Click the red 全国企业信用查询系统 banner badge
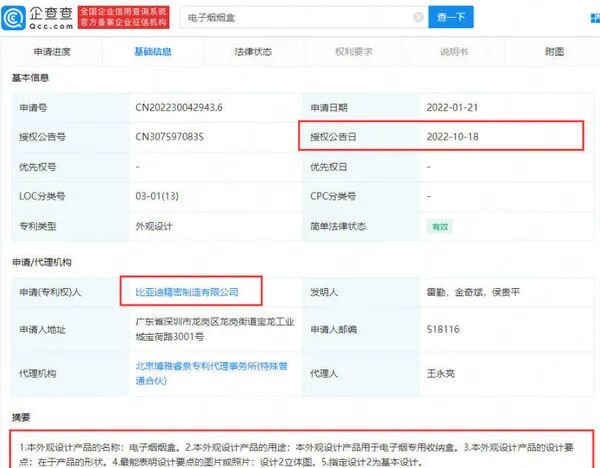The height and width of the screenshot is (468, 600). 124,17
